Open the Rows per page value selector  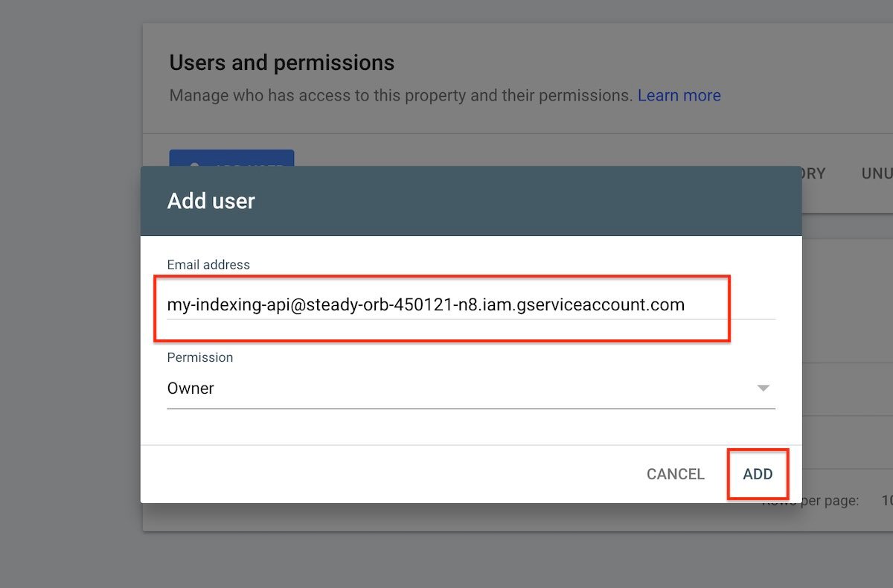coord(886,500)
